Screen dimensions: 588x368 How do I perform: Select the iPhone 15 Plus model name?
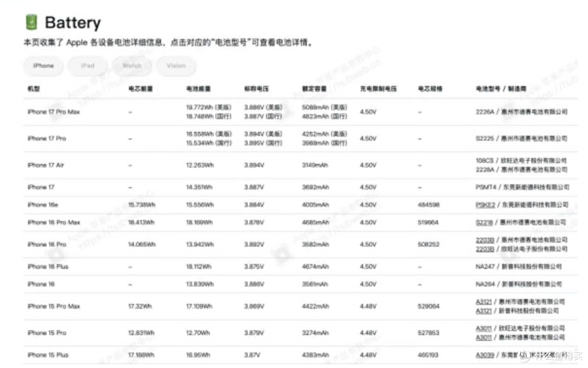point(48,355)
